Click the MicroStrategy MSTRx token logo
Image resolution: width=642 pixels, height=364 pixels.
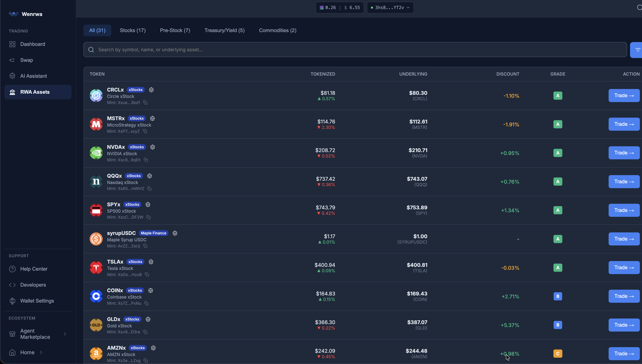[x=96, y=124]
